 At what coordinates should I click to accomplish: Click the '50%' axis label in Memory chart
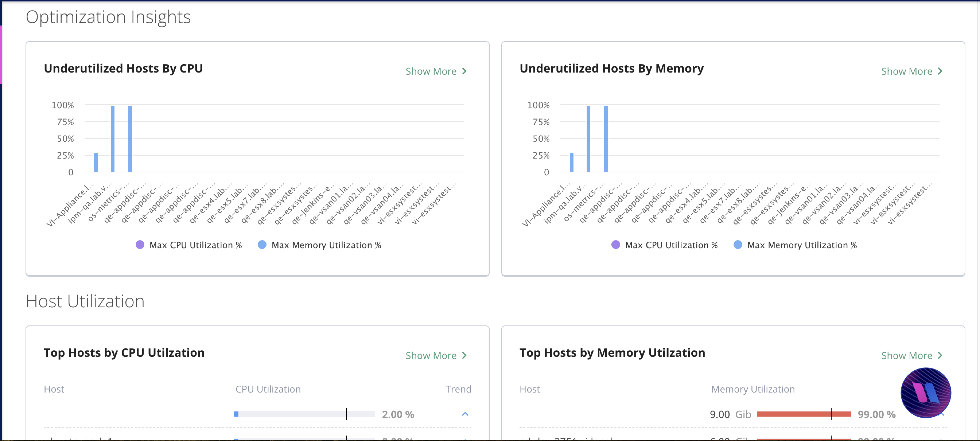[x=541, y=139]
